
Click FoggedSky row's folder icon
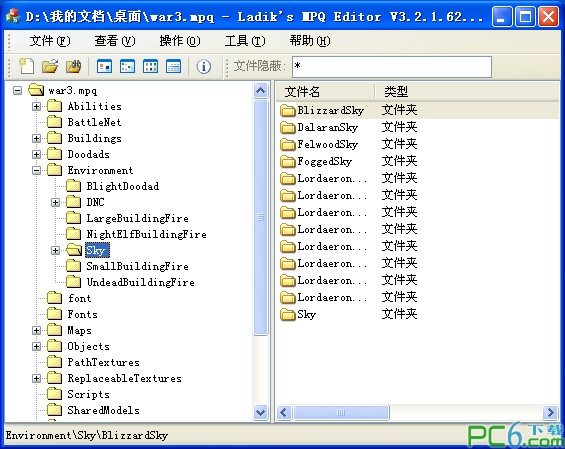(288, 161)
